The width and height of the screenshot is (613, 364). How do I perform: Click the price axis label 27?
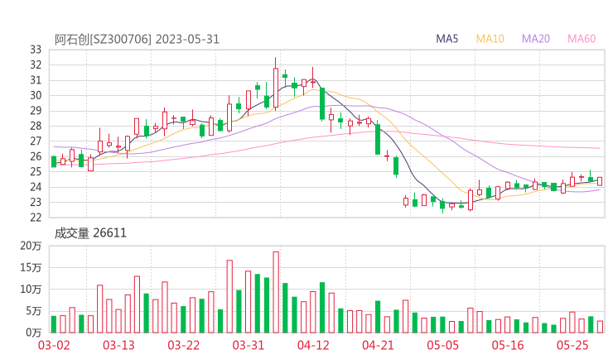pos(36,141)
